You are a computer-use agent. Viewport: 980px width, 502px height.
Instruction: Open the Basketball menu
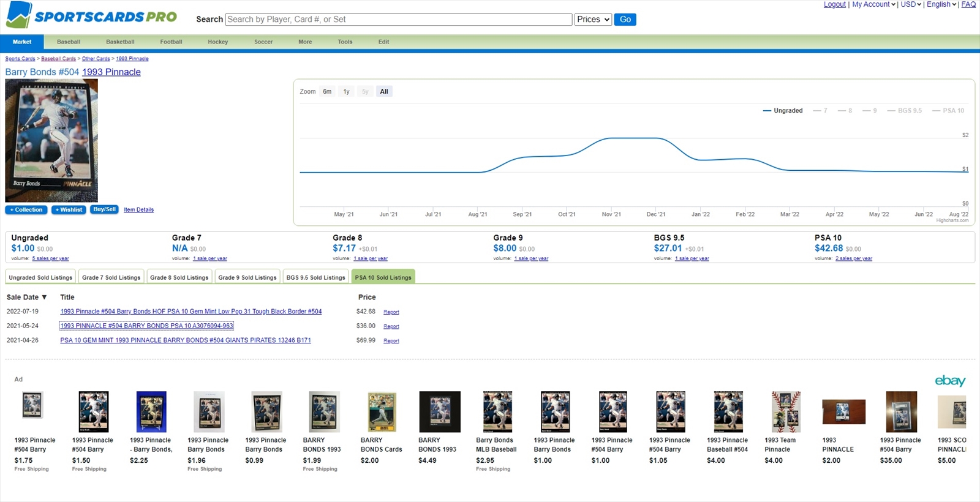click(x=120, y=42)
